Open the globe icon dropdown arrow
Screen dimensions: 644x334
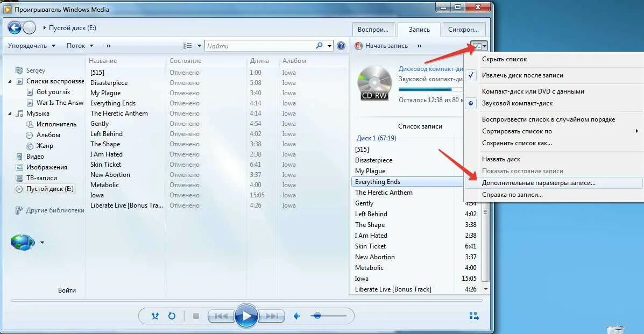coord(42,243)
